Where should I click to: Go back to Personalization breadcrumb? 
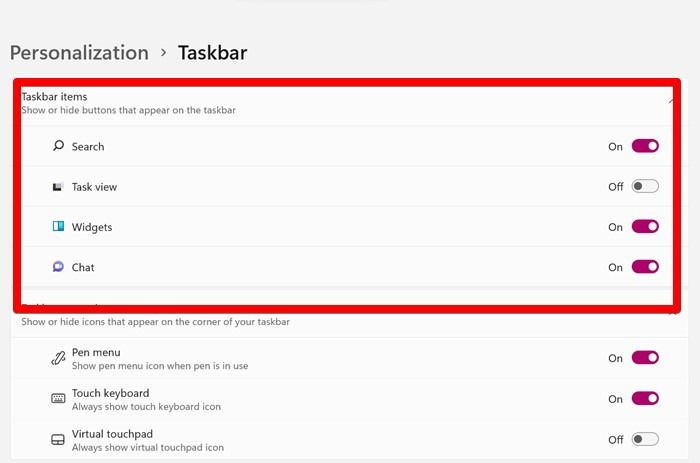(79, 53)
